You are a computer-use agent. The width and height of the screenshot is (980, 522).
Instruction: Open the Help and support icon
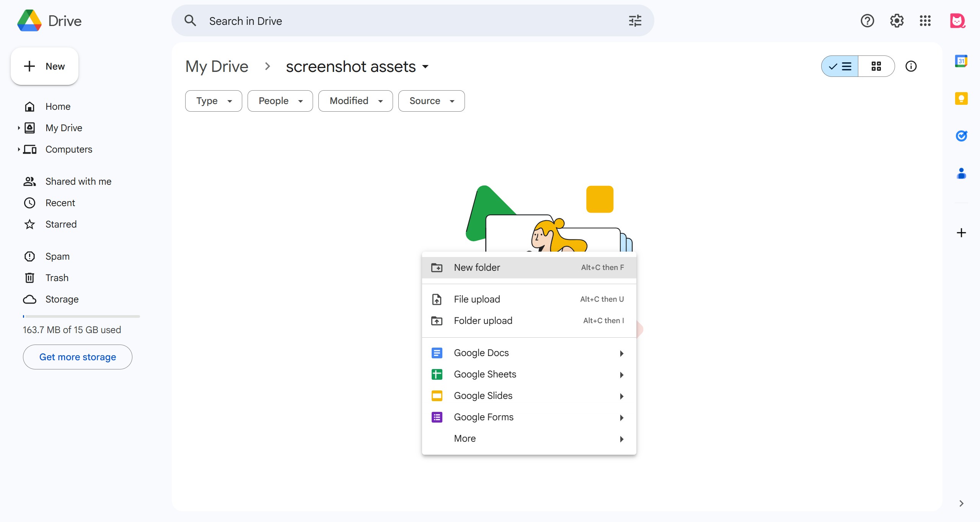(x=867, y=21)
